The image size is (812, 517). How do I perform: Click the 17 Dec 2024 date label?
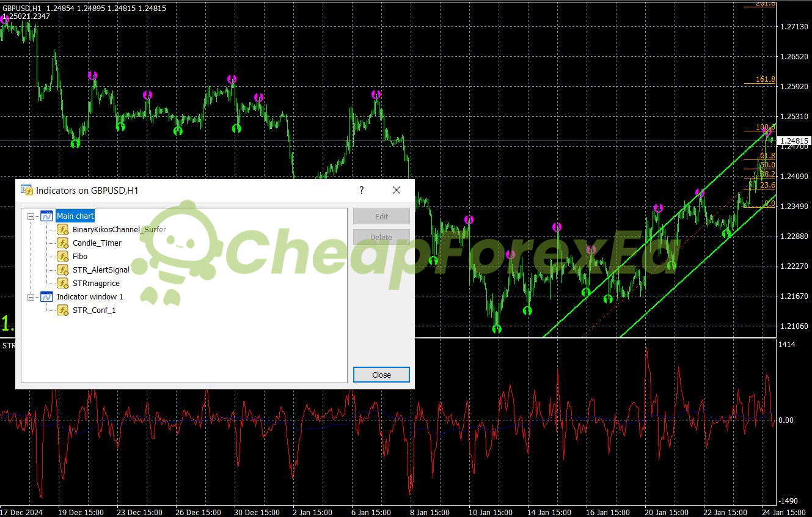point(22,512)
